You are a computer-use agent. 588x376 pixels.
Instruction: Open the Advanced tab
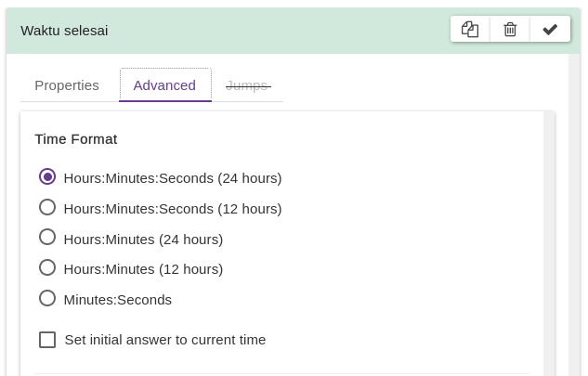click(x=164, y=85)
